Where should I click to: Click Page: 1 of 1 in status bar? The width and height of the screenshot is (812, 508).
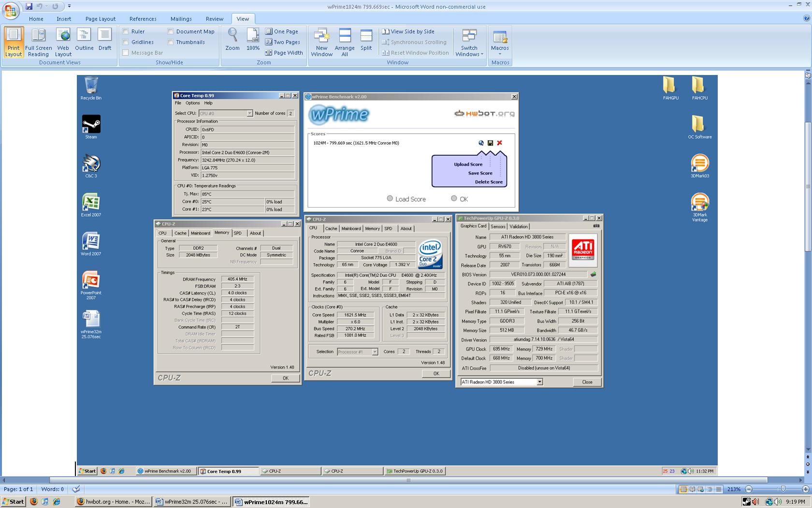pyautogui.click(x=18, y=489)
